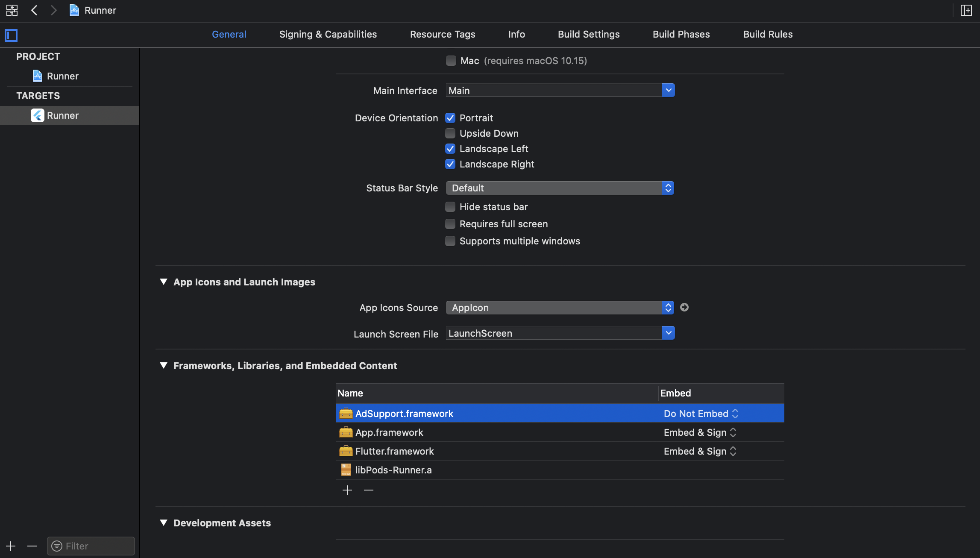Select the Runner target in the sidebar
The image size is (980, 558).
tap(70, 115)
